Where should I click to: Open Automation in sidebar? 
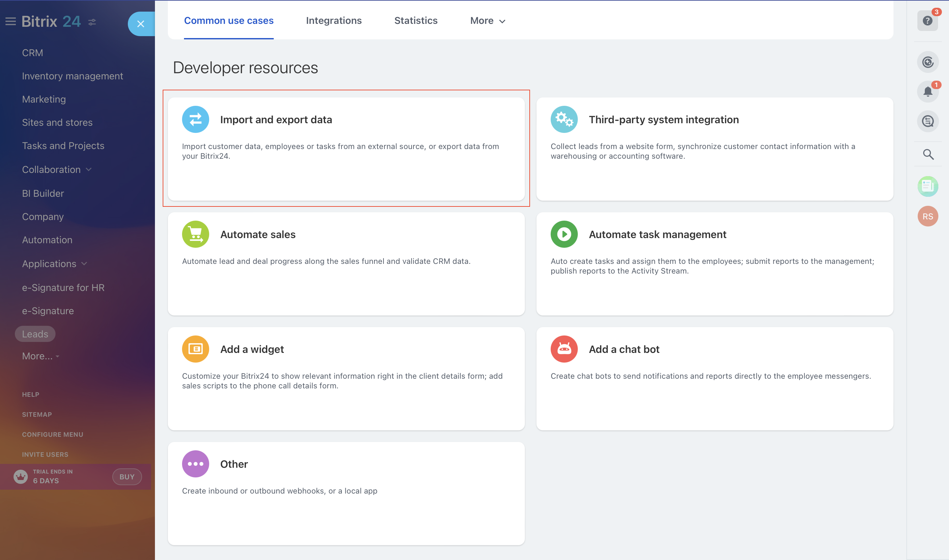[47, 240]
